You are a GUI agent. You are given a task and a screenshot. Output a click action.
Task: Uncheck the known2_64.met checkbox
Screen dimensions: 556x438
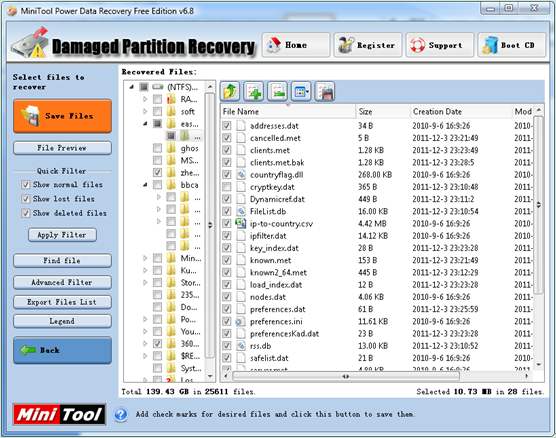pyautogui.click(x=227, y=272)
